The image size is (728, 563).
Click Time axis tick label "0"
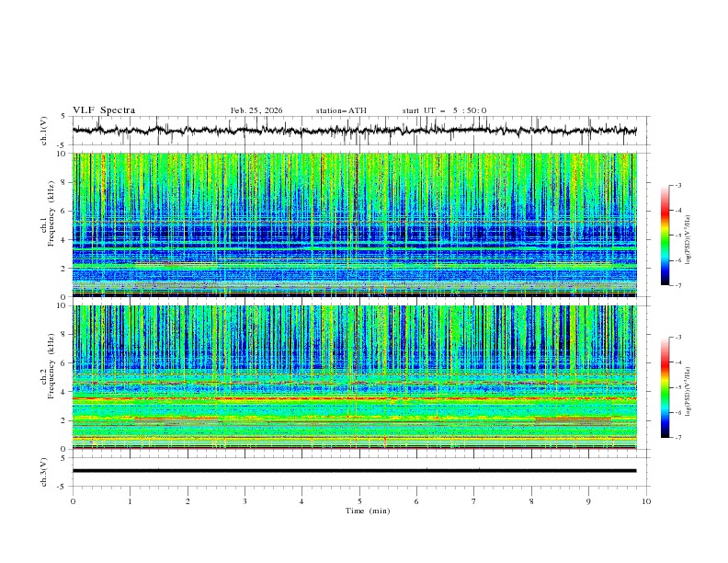tap(73, 501)
